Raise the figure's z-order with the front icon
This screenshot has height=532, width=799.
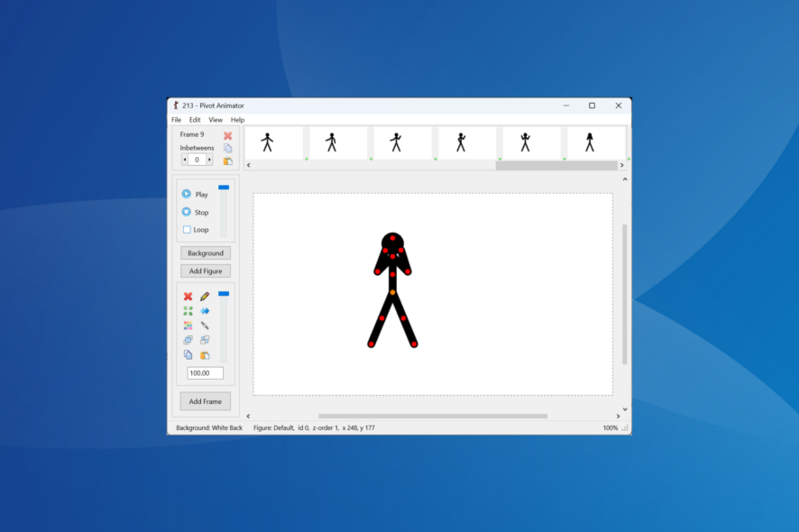203,339
